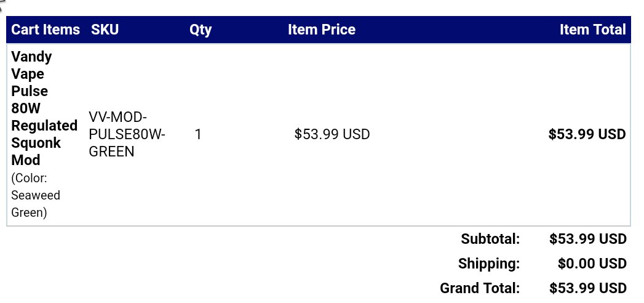Click the VV-MOD-PULSE80W-GREEN SKU text
Viewport: 644px width, 303px height.
pyautogui.click(x=127, y=134)
